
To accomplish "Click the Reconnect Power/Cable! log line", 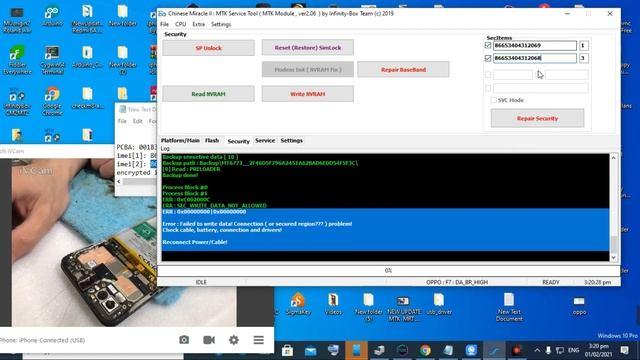I will coord(195,242).
